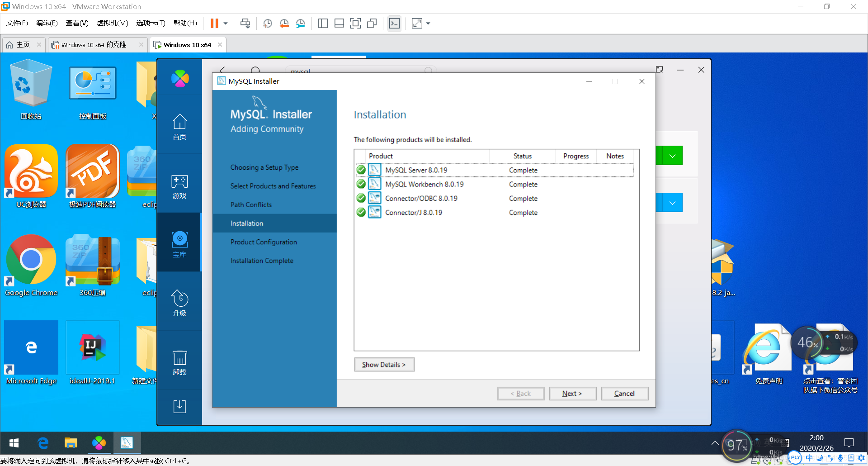Screen dimensions: 868x466
Task: Click the Notes column header
Action: 615,156
